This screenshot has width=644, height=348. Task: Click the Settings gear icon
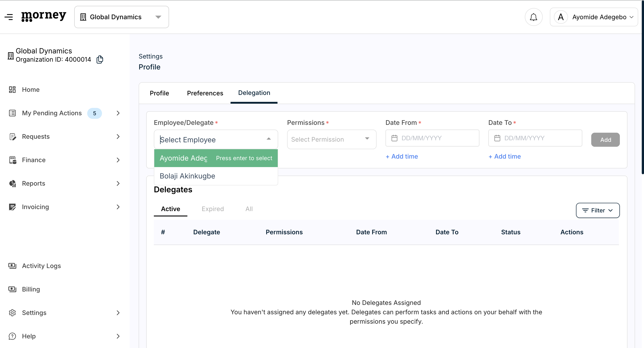pyautogui.click(x=12, y=313)
